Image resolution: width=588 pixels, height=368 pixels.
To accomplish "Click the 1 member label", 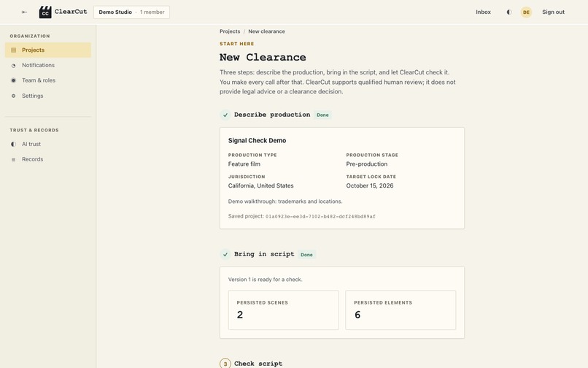I will (x=152, y=12).
